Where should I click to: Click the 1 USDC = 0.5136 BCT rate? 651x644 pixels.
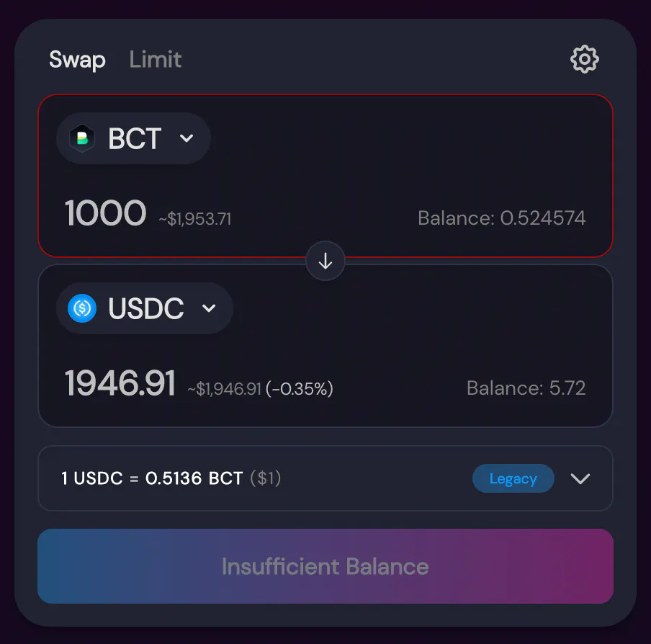coord(153,479)
